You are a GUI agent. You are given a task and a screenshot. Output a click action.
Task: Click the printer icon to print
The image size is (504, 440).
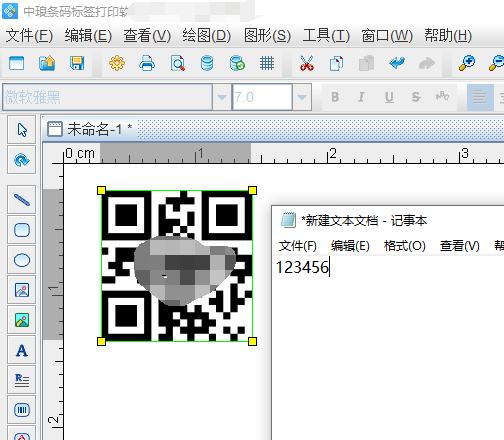pos(147,63)
